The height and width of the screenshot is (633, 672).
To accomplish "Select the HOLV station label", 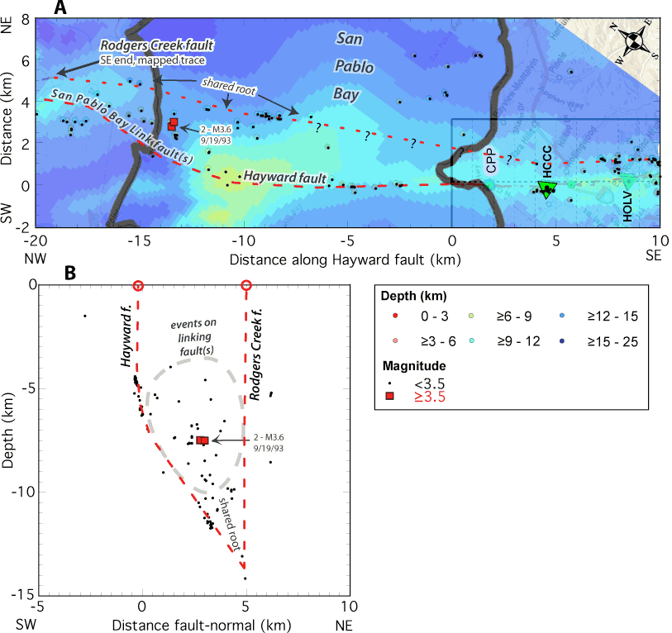I will click(631, 210).
